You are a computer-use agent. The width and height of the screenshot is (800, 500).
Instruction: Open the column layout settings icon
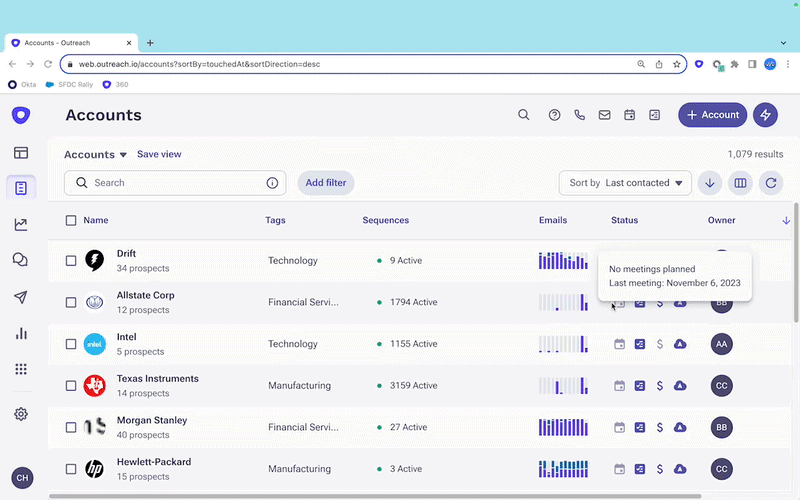pyautogui.click(x=740, y=183)
